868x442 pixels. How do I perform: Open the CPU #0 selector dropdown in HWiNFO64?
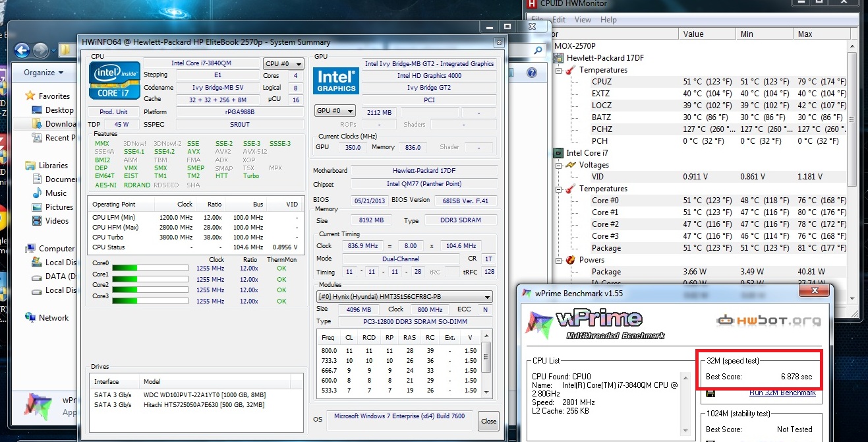[x=283, y=64]
